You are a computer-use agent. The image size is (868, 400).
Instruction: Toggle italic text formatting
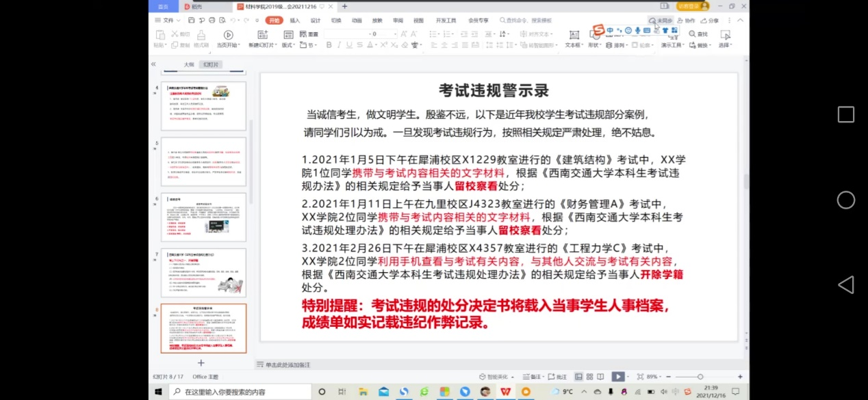(x=339, y=45)
